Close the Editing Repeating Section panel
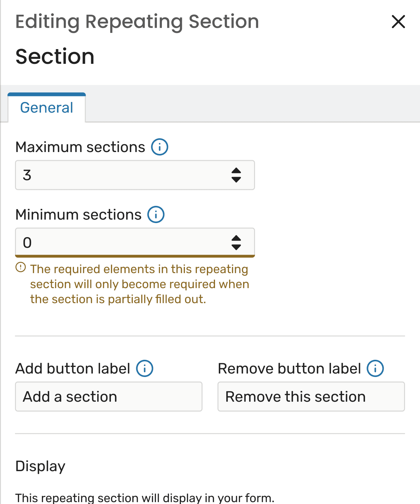 point(398,22)
